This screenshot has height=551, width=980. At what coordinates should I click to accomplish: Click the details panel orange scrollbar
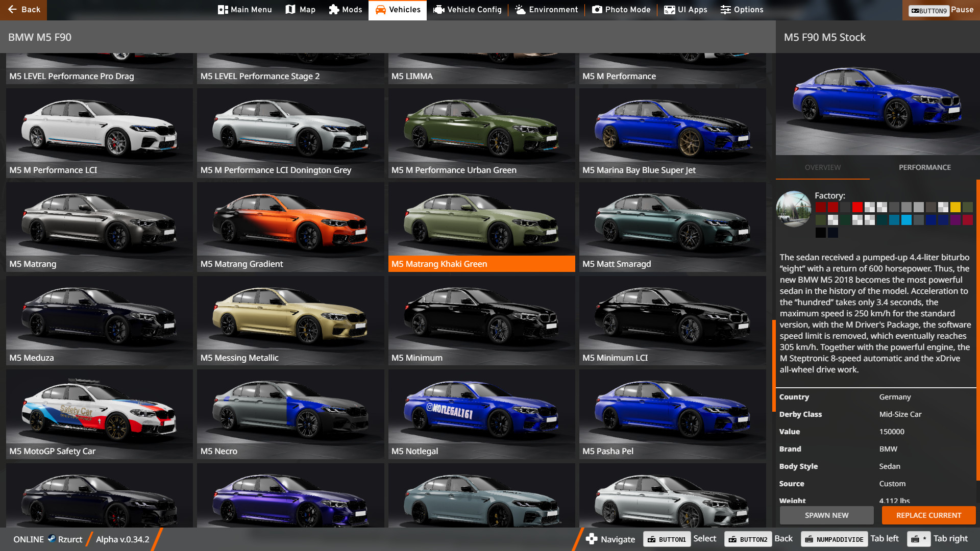978,330
